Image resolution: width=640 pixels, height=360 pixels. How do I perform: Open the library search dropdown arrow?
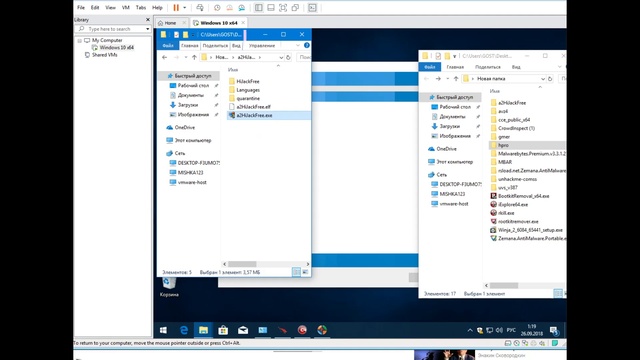click(147, 29)
